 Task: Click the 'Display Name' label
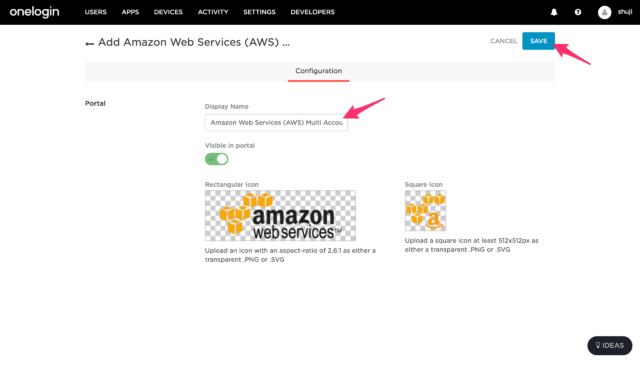[227, 107]
